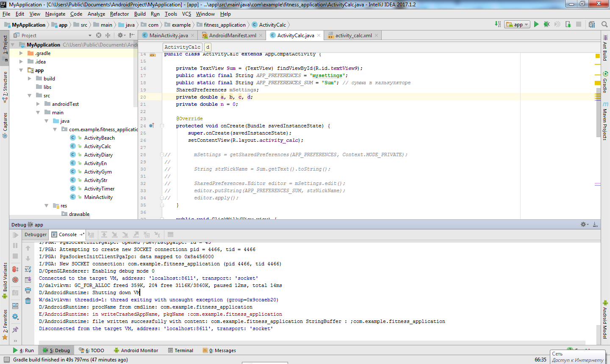Expand the androidTest folder
This screenshot has width=610, height=364.
click(x=38, y=104)
